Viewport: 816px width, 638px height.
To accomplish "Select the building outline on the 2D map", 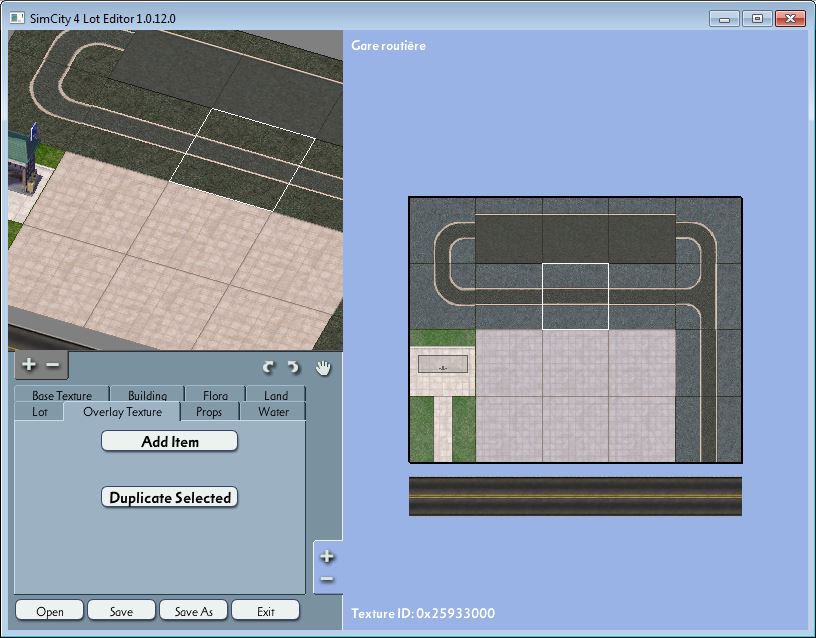I will click(443, 364).
